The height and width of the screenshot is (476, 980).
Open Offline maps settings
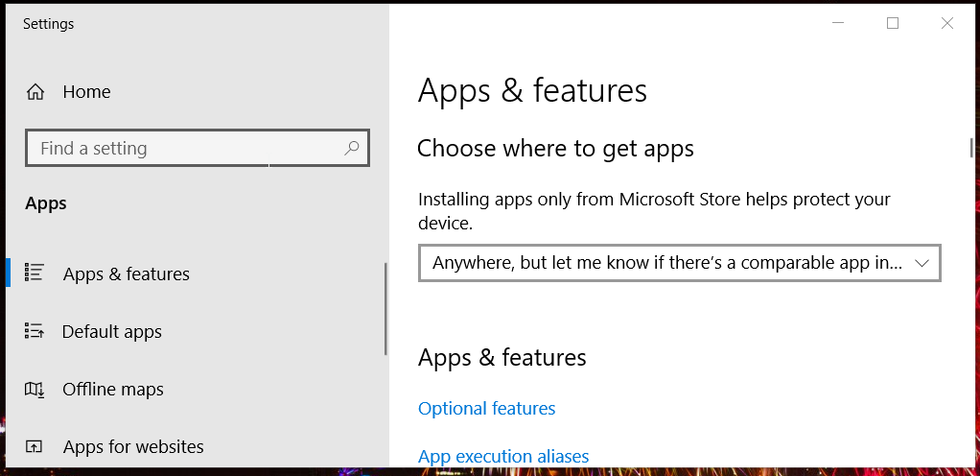coord(113,389)
